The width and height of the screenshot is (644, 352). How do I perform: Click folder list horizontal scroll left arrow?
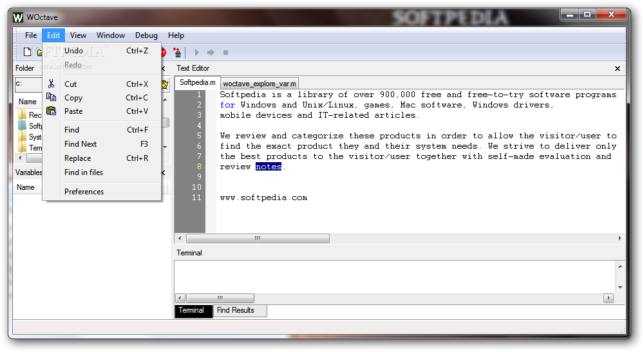tap(20, 158)
